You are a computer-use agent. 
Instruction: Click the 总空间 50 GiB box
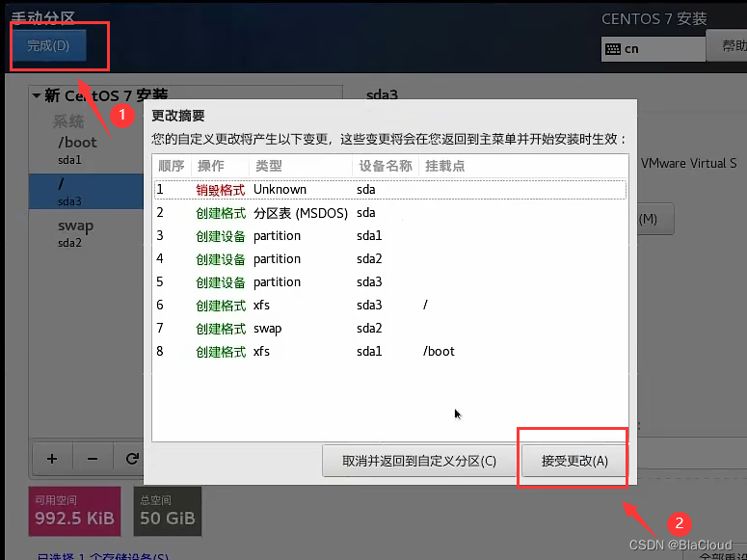[168, 512]
